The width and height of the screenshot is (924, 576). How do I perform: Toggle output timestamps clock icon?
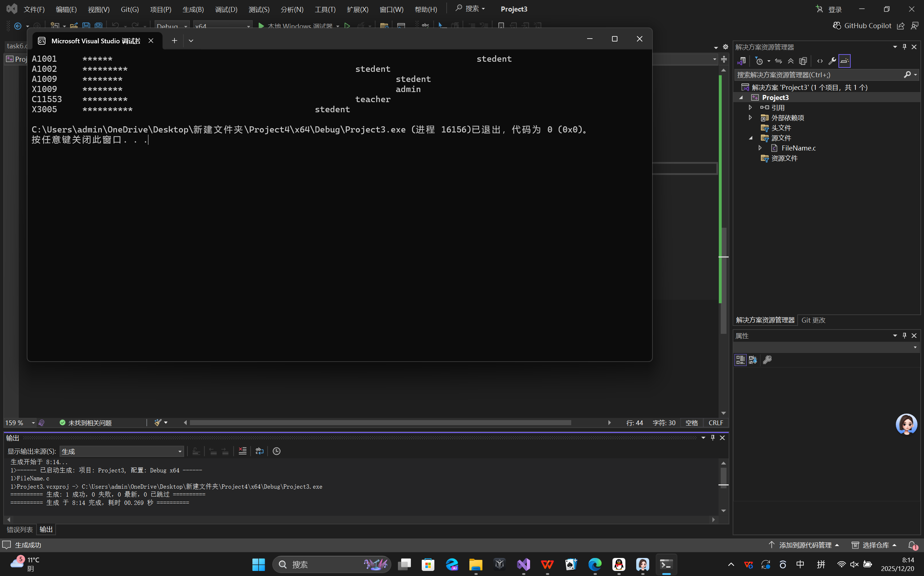277,451
